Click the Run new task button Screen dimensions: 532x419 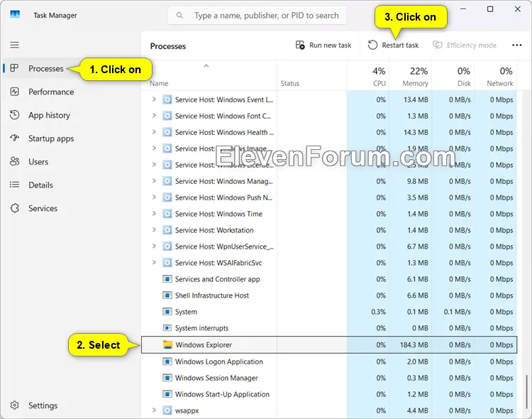[x=323, y=45]
